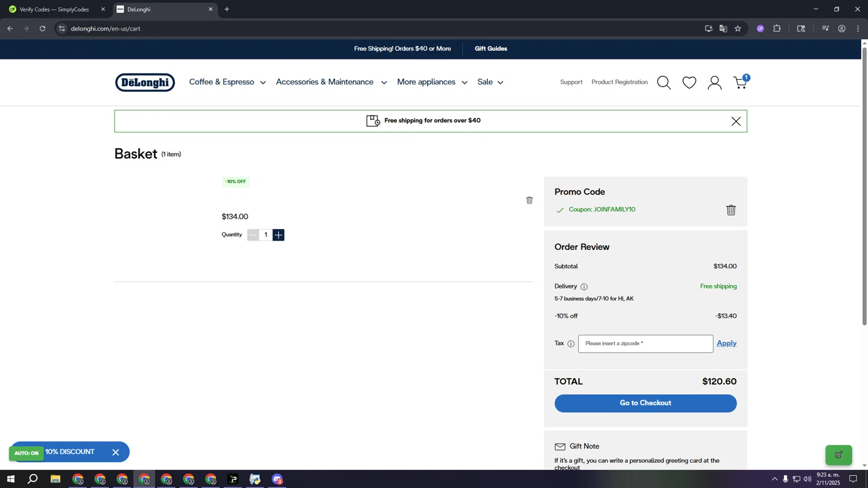The height and width of the screenshot is (488, 868).
Task: Open the search magnifier in site header
Action: pos(664,83)
